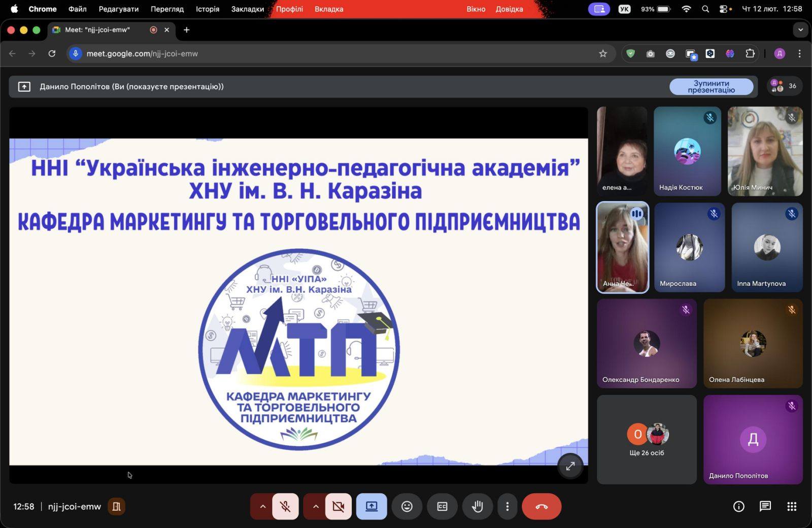Open the Закладки menu in menu bar

(x=247, y=9)
